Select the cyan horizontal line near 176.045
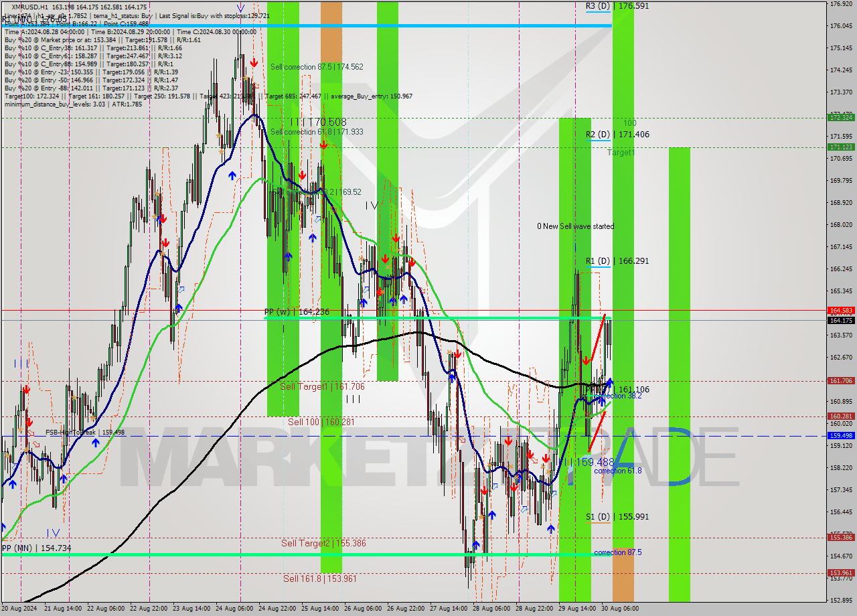Image resolution: width=857 pixels, height=616 pixels. 402,25
